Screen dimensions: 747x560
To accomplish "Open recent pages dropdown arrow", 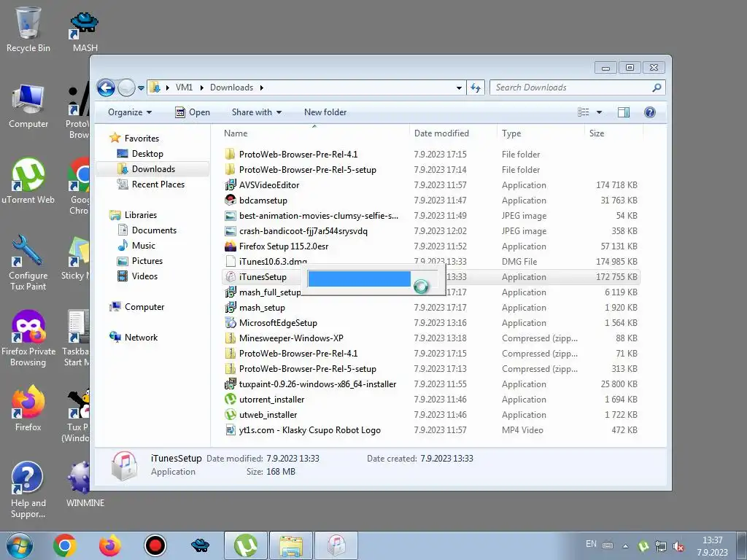I will [141, 88].
